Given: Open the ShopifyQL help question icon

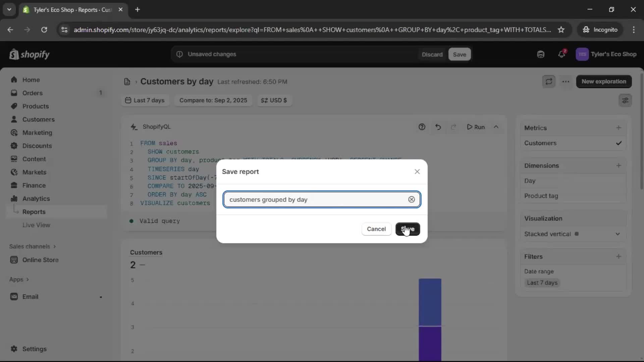Looking at the screenshot, I should pos(422,127).
